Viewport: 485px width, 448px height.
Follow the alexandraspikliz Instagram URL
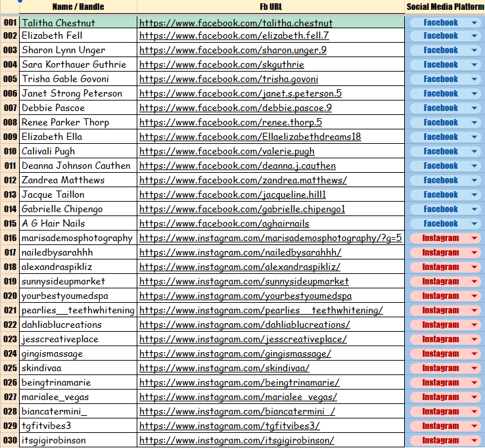240,267
